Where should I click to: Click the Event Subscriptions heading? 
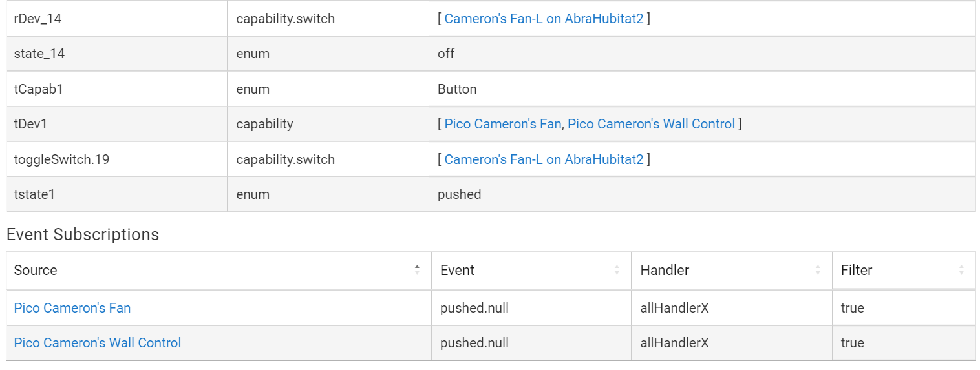tap(83, 234)
